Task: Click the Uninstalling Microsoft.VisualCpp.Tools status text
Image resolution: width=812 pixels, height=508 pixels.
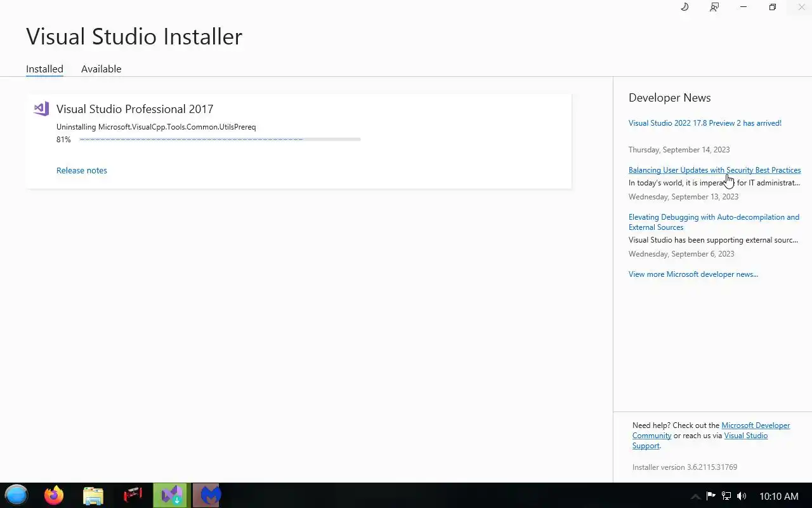Action: click(156, 127)
